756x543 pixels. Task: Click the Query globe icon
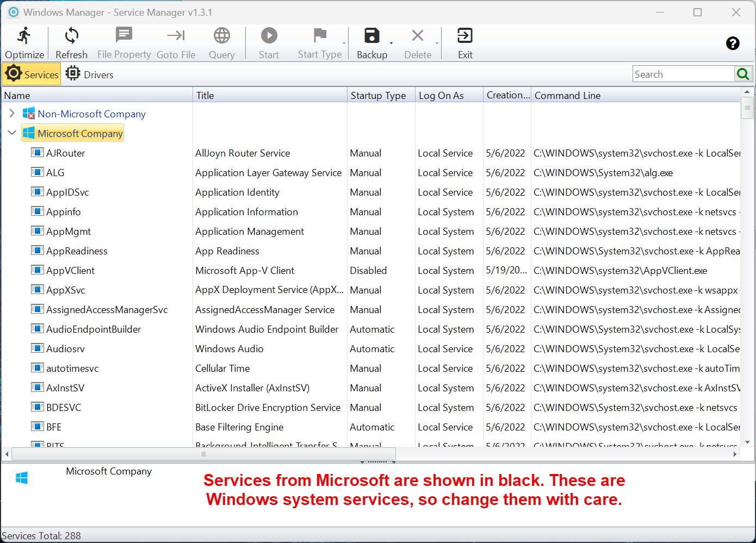(222, 36)
